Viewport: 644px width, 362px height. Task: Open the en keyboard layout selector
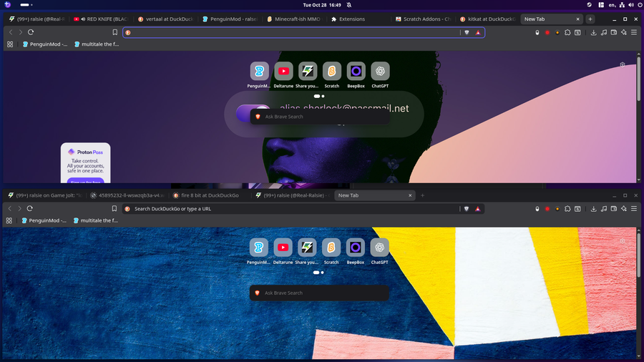612,5
